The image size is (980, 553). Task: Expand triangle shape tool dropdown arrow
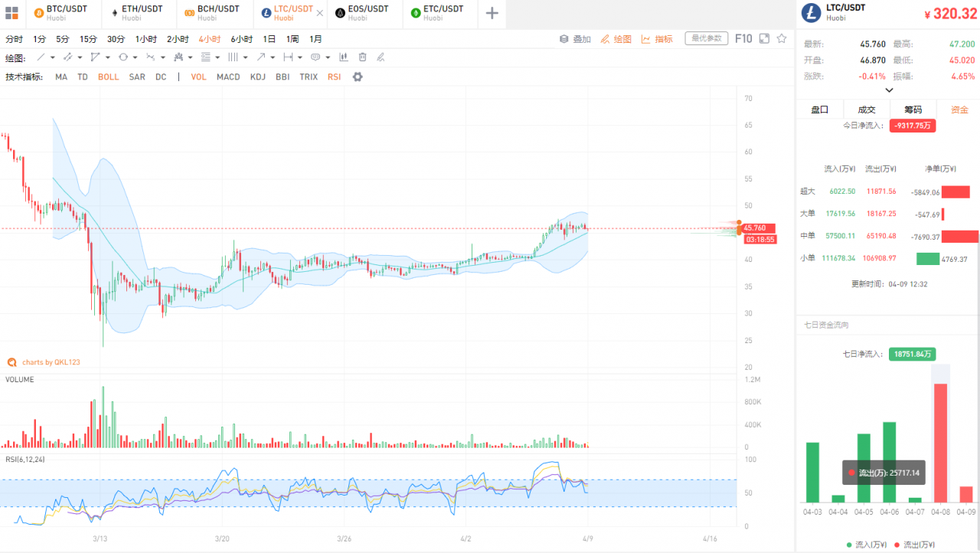pyautogui.click(x=108, y=57)
